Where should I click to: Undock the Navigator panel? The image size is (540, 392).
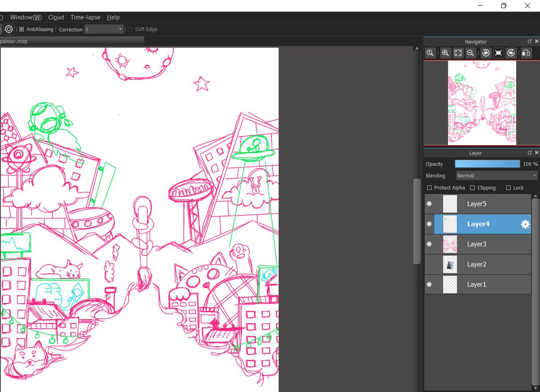[x=530, y=41]
